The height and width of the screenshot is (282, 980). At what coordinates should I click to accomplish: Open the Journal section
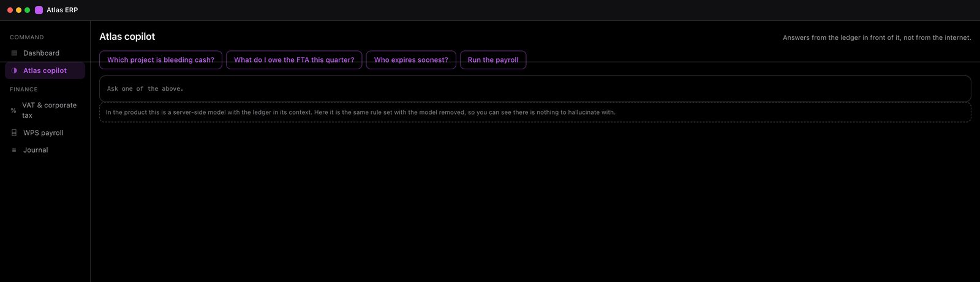coord(45,150)
